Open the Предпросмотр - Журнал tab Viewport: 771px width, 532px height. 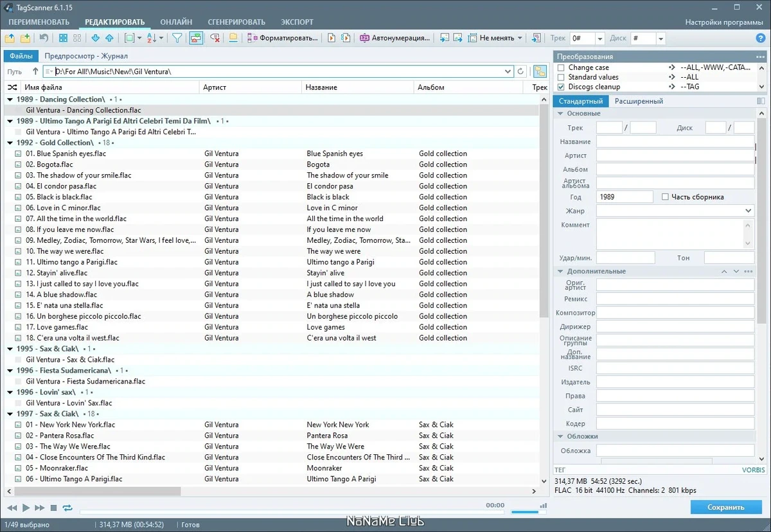point(86,56)
